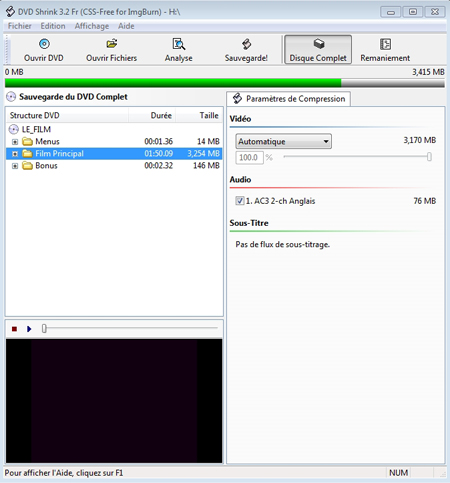
Task: Select the LE_FILM root item
Action: tap(36, 129)
